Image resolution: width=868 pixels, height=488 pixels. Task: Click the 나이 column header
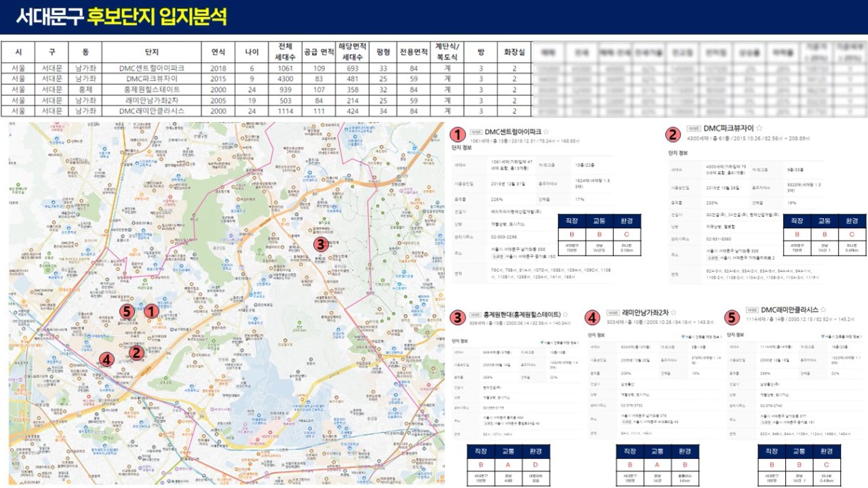pos(252,52)
